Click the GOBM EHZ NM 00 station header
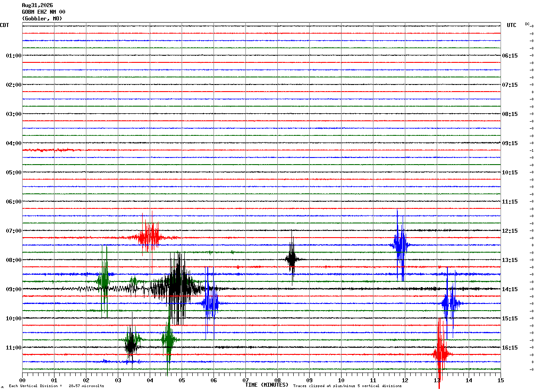536x392 pixels. click(43, 12)
